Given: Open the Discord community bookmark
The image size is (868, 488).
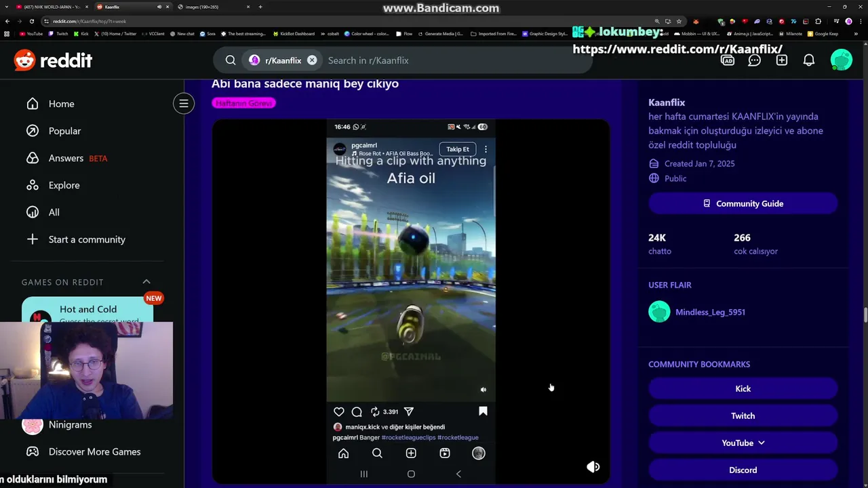Looking at the screenshot, I should click(x=743, y=470).
